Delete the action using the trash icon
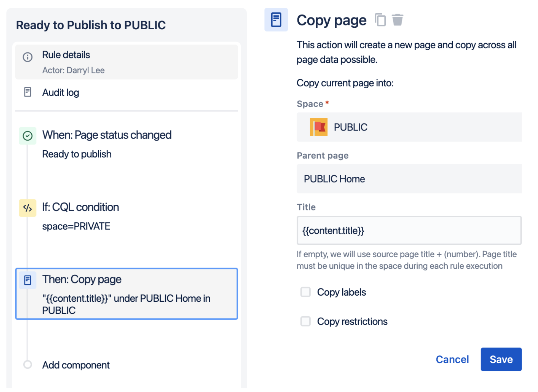The image size is (538, 392). tap(398, 20)
